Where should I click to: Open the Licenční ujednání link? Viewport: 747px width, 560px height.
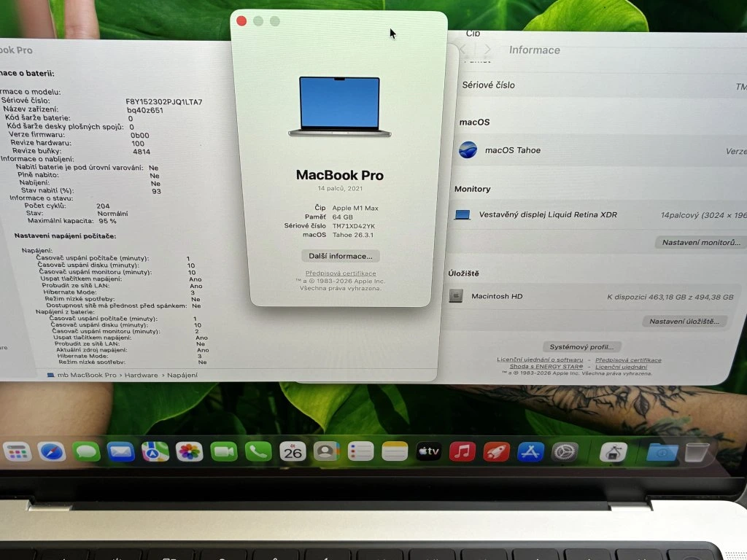coord(622,367)
